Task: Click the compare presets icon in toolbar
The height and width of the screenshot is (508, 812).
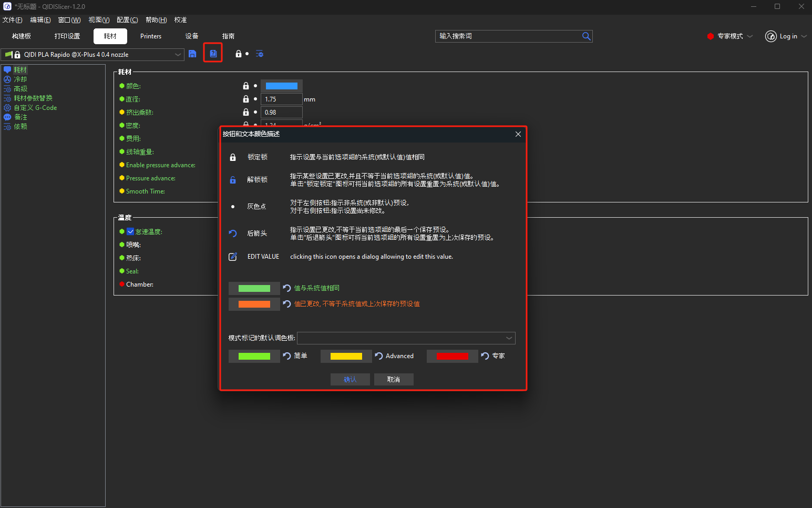Action: coord(213,54)
